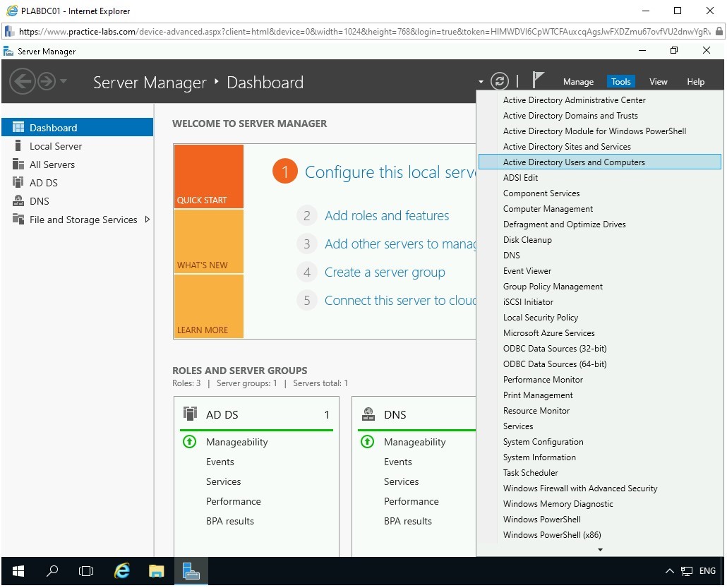The height and width of the screenshot is (588, 727).
Task: Click the taskbar search icon
Action: pyautogui.click(x=52, y=571)
